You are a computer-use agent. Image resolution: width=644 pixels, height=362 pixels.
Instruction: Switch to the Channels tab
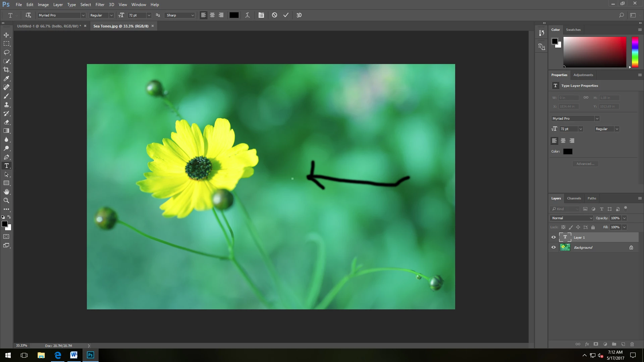[x=574, y=198]
